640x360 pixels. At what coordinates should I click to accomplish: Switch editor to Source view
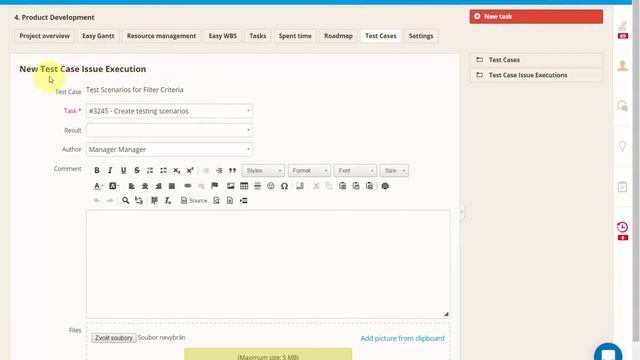194,200
